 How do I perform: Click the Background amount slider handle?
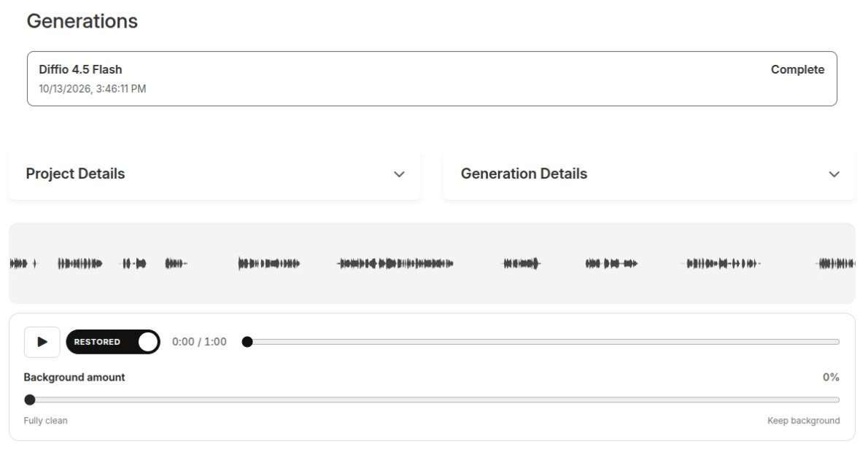pyautogui.click(x=30, y=400)
